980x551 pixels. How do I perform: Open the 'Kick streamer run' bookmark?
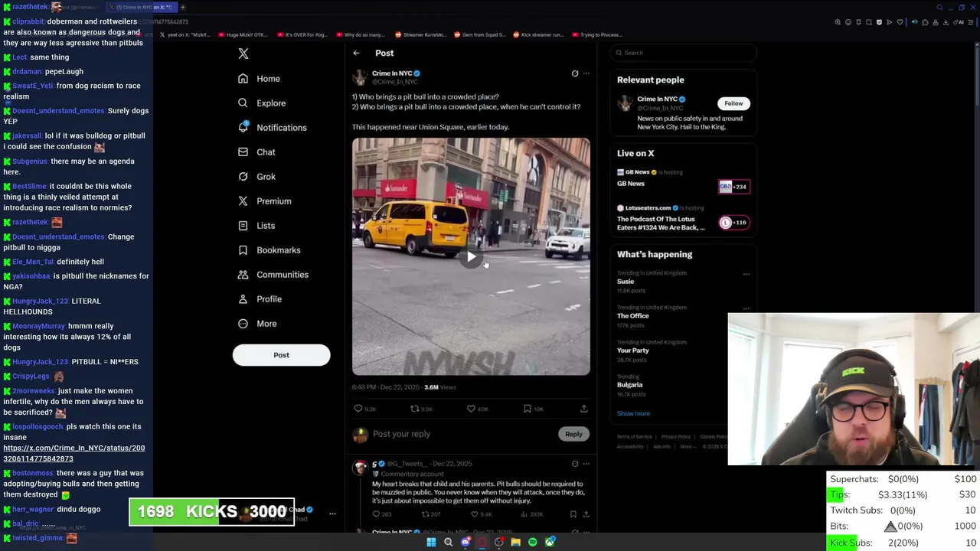[x=539, y=34]
